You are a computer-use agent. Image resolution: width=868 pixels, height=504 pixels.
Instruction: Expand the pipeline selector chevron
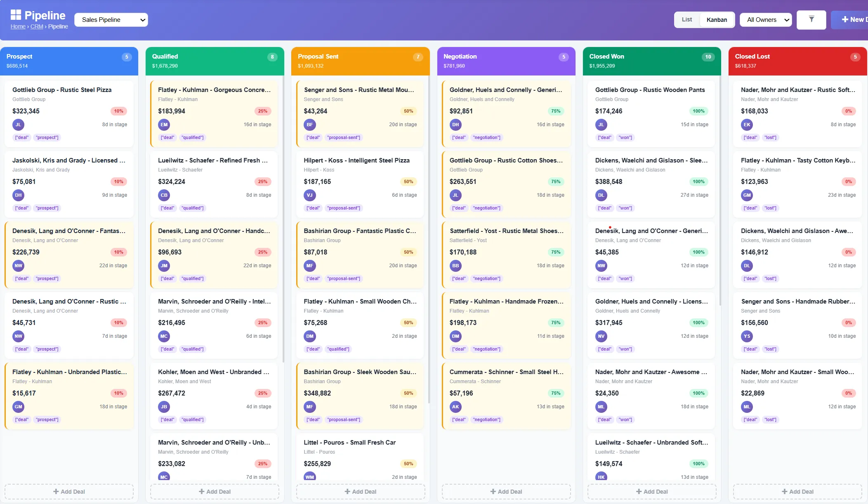point(142,19)
